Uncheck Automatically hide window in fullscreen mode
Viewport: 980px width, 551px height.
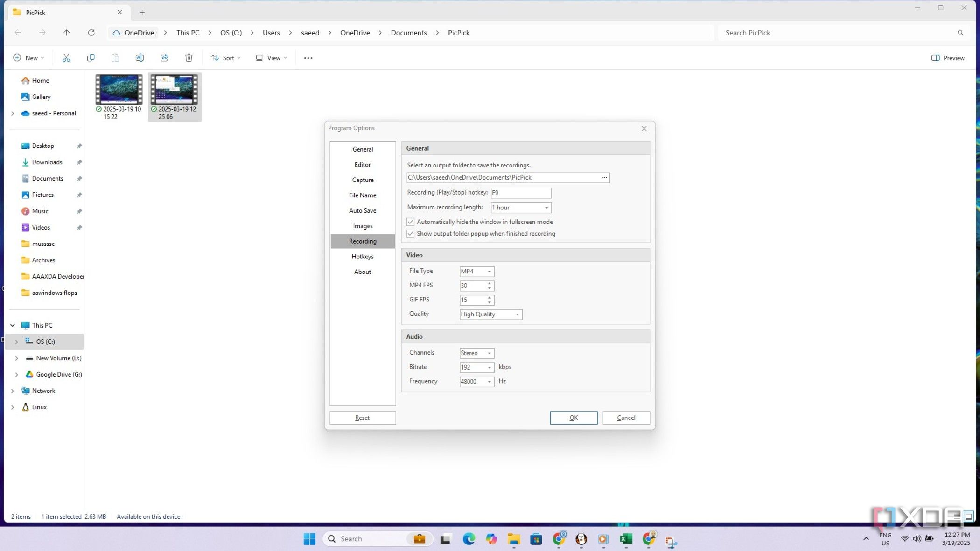[x=410, y=222]
